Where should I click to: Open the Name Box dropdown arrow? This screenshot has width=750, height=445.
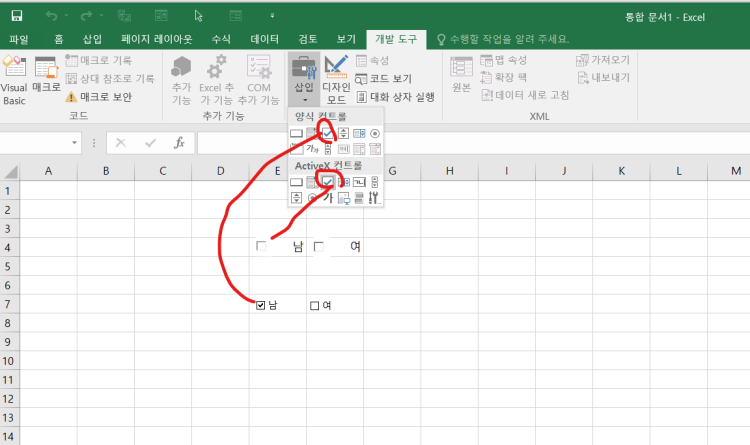tap(77, 143)
